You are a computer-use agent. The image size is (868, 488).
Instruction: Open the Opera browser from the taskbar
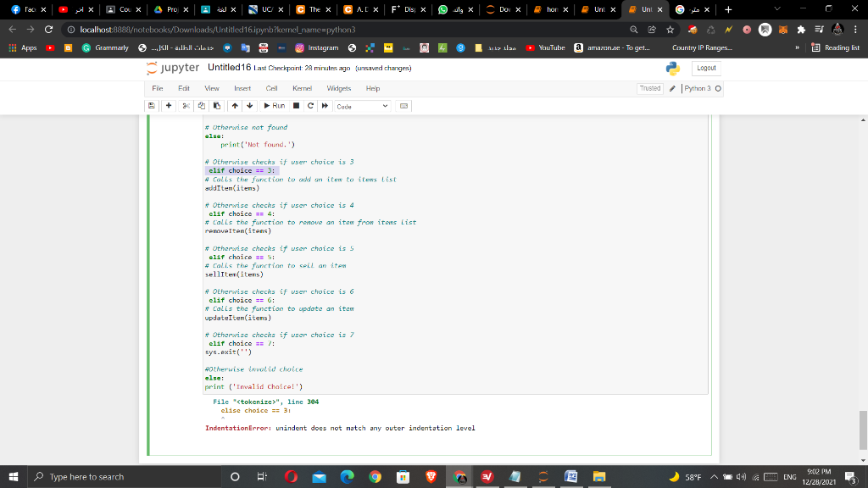click(292, 476)
